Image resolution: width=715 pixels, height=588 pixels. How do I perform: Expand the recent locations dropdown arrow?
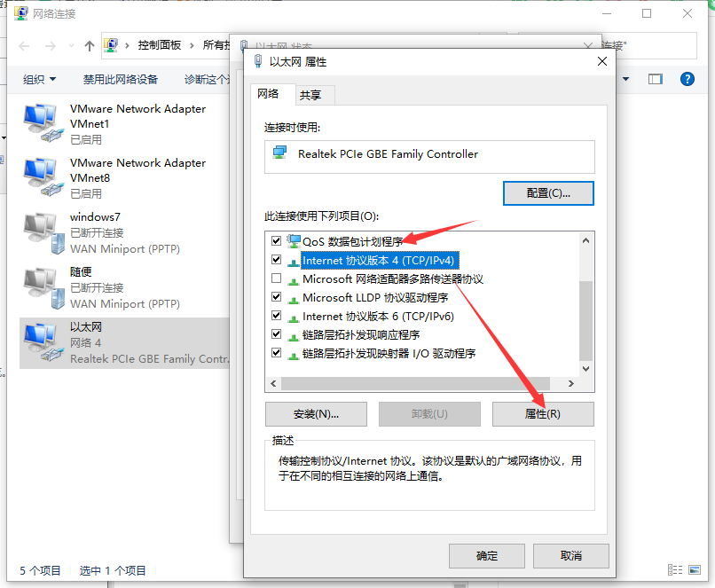(x=71, y=45)
